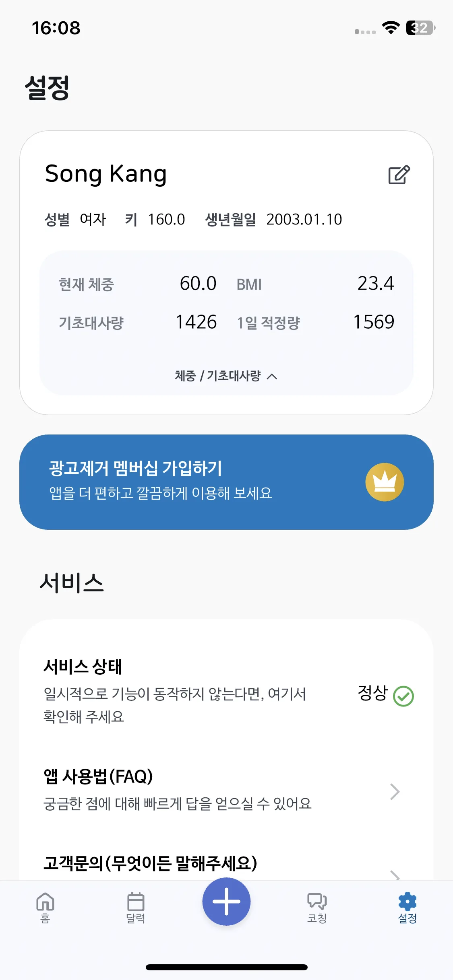Open the 앱 사용법(FAQ) entry

226,789
